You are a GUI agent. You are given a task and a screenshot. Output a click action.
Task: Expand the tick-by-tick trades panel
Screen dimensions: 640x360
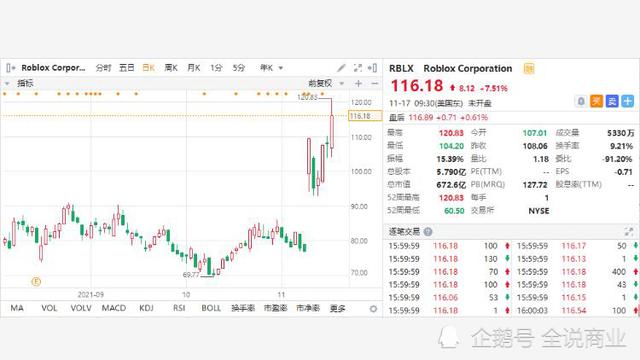click(x=629, y=232)
